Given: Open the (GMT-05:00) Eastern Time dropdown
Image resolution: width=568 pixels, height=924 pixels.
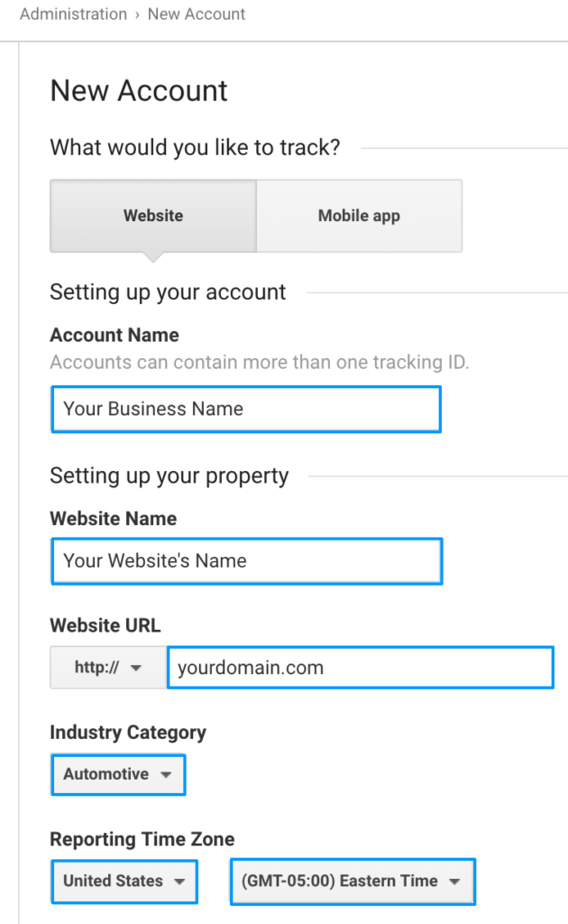Looking at the screenshot, I should (x=352, y=882).
